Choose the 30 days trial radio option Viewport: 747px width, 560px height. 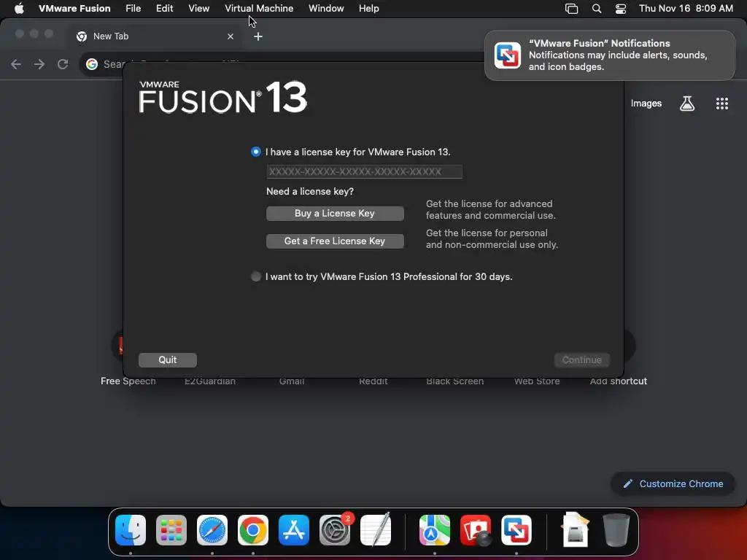(256, 276)
